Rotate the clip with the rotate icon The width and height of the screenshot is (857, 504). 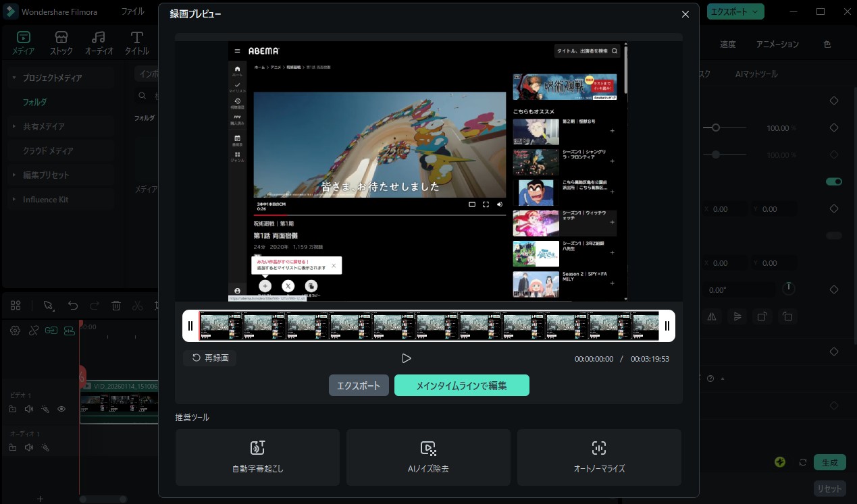pyautogui.click(x=762, y=316)
